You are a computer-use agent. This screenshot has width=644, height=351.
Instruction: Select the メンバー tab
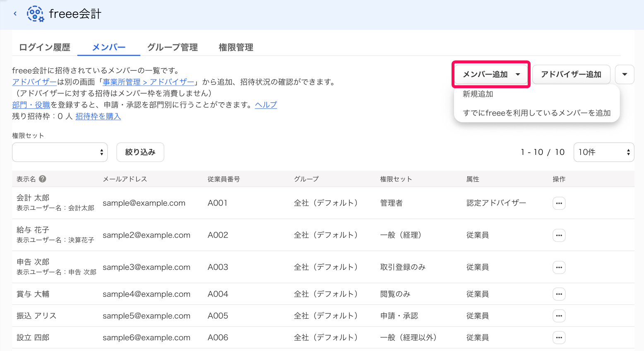109,47
